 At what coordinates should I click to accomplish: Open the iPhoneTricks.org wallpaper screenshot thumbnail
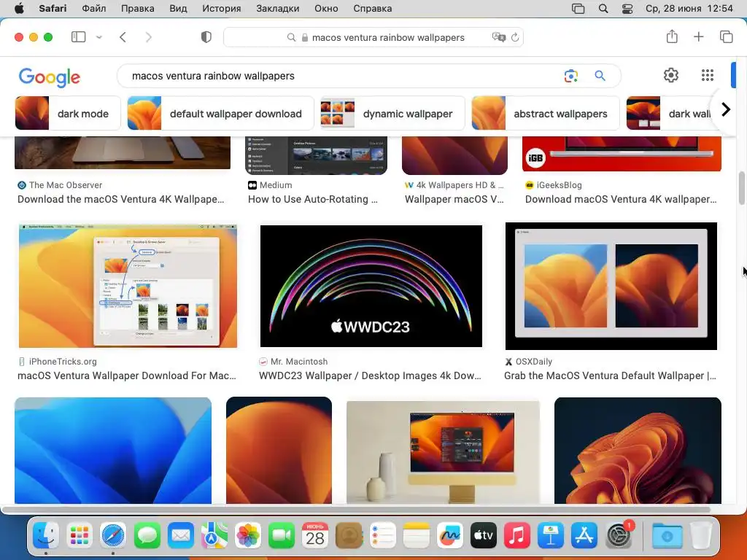pos(128,286)
